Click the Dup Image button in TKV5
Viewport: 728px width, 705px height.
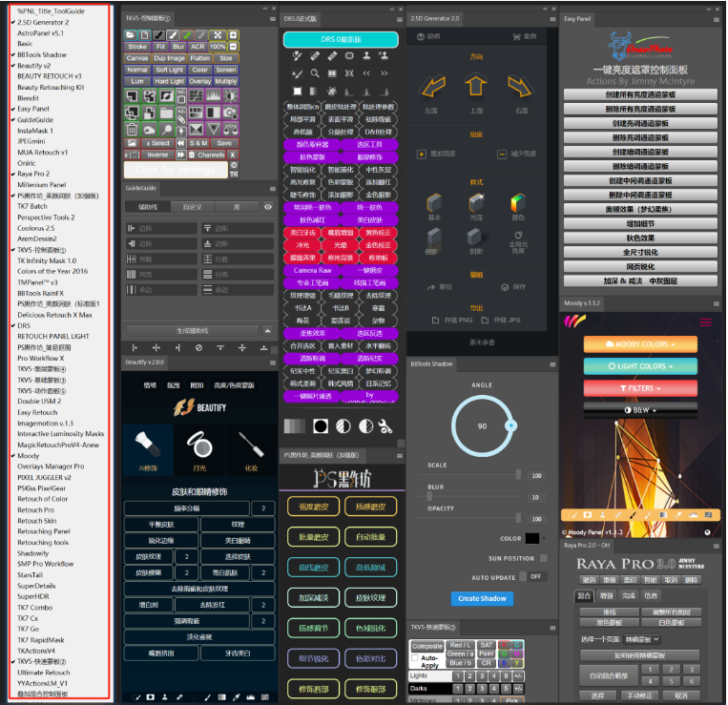pyautogui.click(x=169, y=58)
